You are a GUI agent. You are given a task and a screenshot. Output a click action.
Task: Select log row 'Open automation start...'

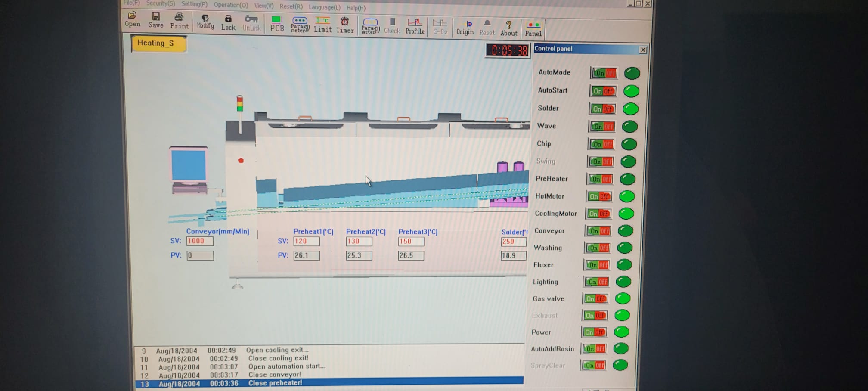tap(329, 366)
